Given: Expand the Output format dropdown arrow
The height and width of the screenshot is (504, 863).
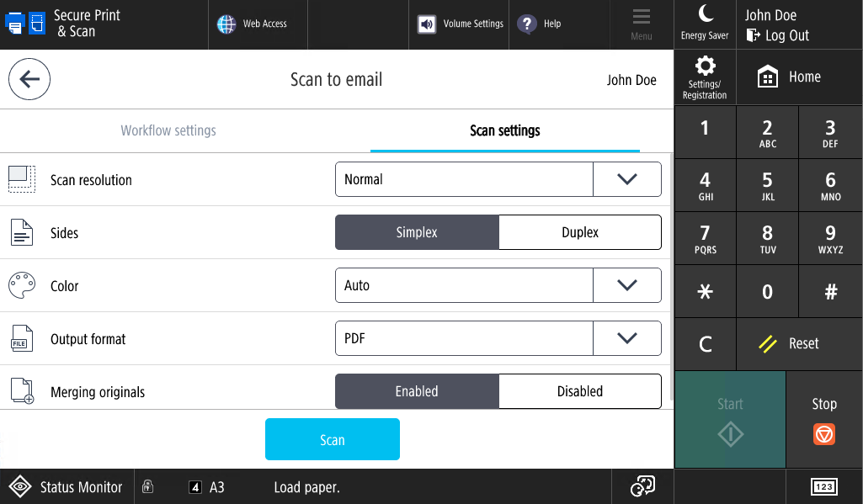Looking at the screenshot, I should (x=627, y=338).
